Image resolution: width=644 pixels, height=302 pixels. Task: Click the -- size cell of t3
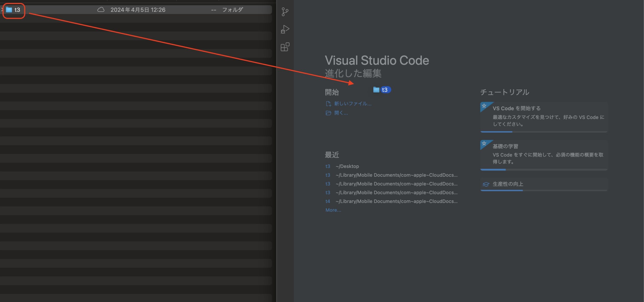(214, 10)
